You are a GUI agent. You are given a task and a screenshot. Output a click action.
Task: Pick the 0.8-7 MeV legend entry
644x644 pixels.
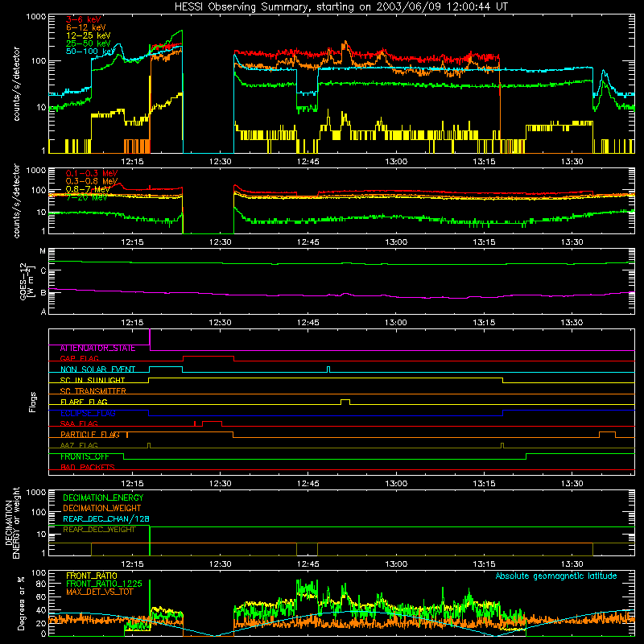pos(88,189)
